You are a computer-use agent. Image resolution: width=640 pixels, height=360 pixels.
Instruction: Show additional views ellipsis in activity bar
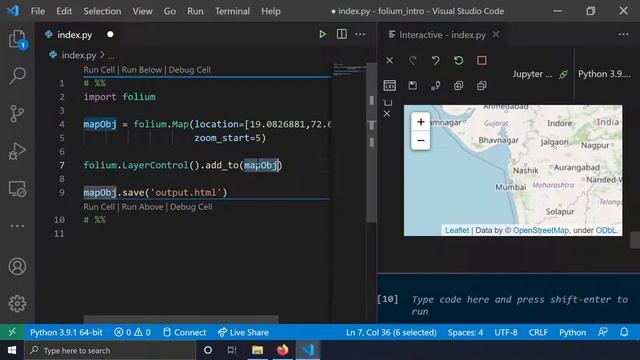(17, 226)
